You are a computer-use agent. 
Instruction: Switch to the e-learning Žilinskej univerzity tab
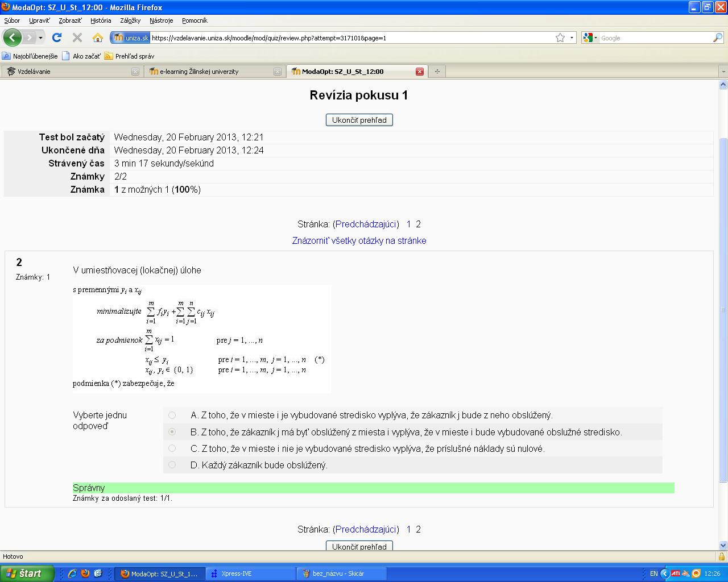coord(199,72)
